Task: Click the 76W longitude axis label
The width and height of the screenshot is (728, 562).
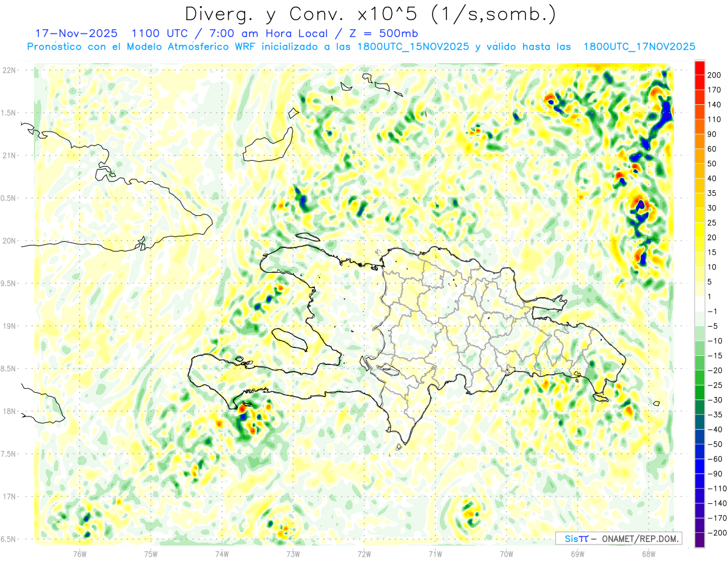Action: 79,554
